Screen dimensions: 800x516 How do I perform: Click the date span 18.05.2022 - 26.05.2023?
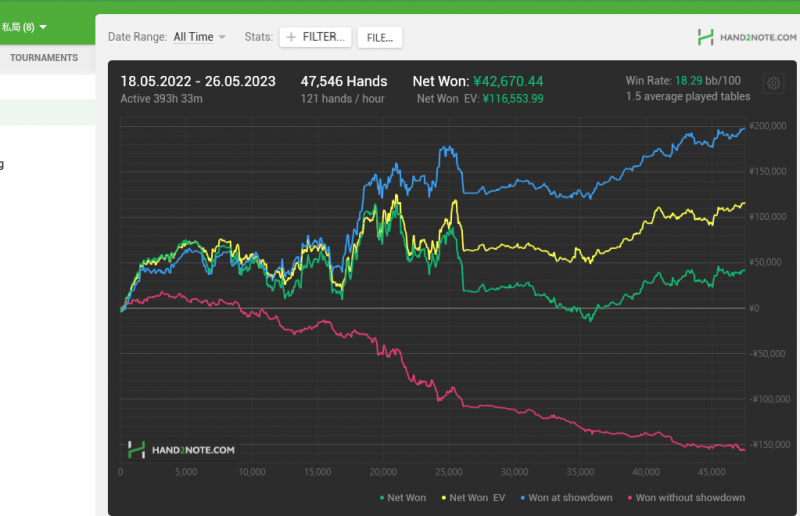point(198,81)
